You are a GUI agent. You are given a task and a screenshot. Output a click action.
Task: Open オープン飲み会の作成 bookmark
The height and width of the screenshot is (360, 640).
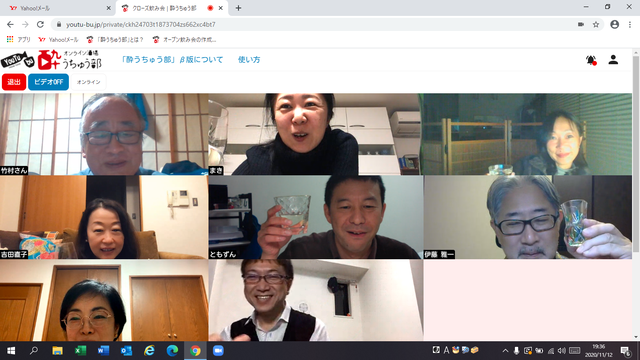(184, 40)
